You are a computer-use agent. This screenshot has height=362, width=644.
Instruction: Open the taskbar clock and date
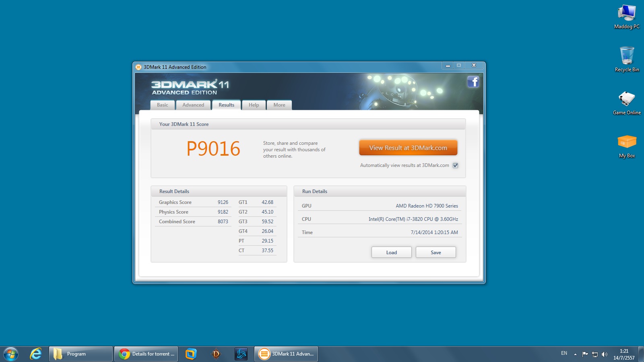(x=624, y=354)
